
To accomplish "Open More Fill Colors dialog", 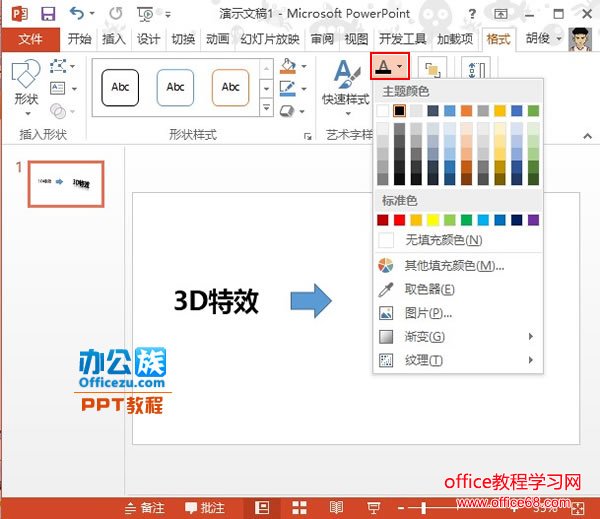I will 458,265.
